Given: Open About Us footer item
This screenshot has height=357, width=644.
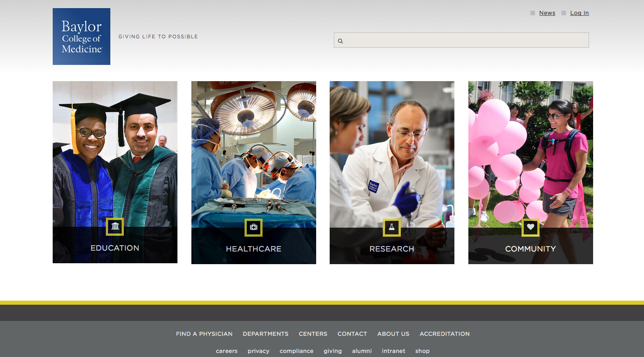Looking at the screenshot, I should pos(393,334).
